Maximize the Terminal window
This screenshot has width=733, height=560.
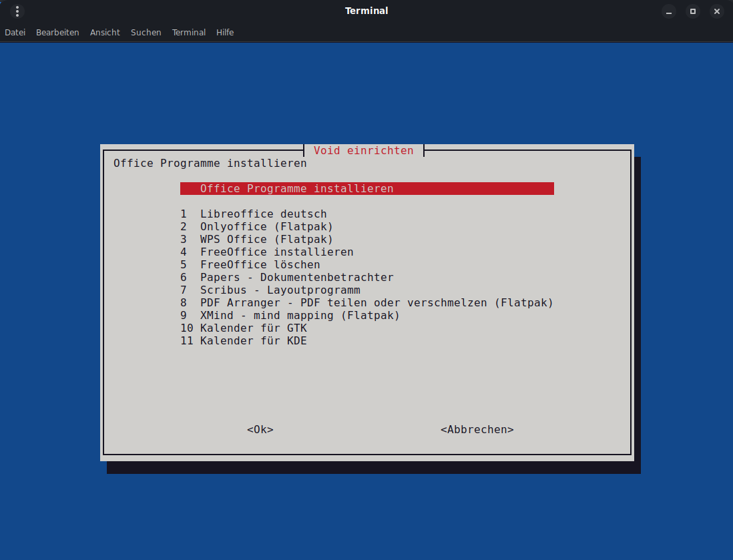coord(693,11)
